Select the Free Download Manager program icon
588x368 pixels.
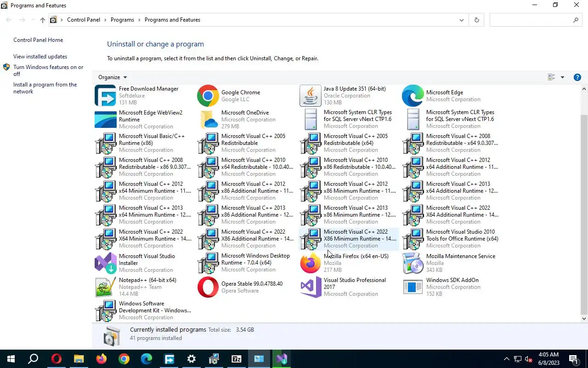click(105, 96)
